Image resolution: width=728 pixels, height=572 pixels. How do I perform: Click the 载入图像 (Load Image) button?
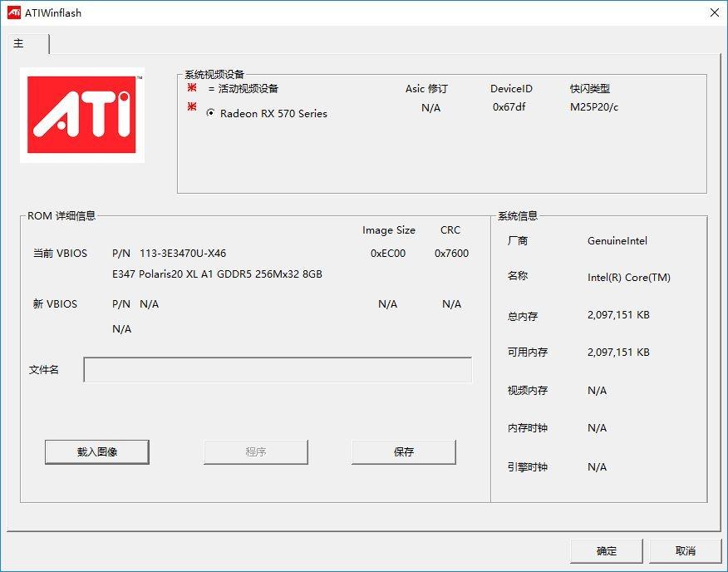[x=97, y=451]
